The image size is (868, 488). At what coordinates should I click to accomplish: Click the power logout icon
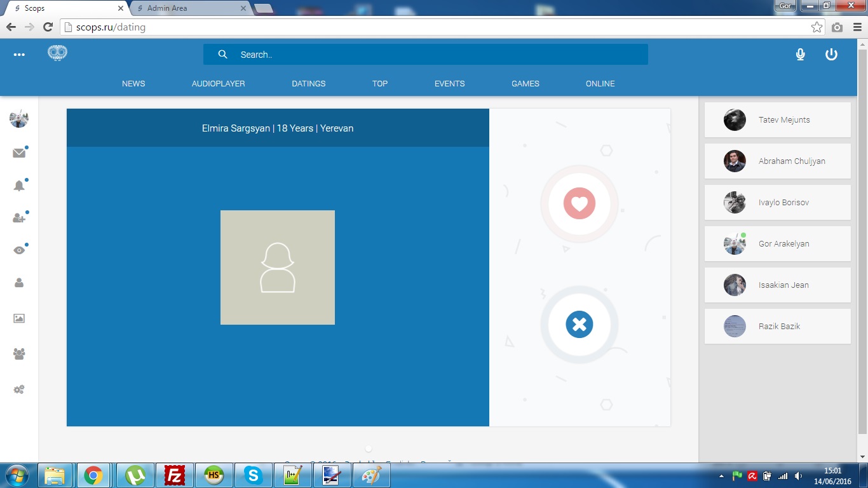tap(831, 55)
